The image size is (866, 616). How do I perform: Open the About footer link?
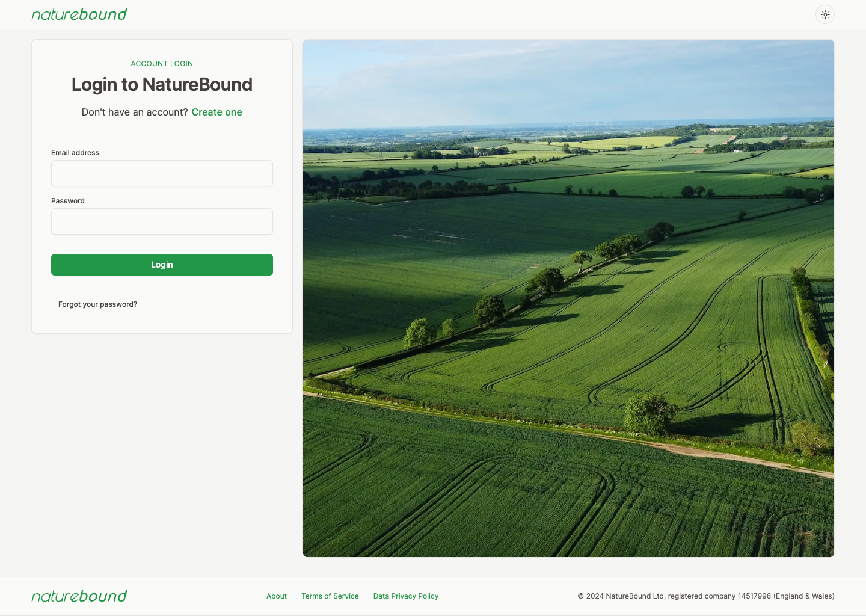click(x=277, y=596)
